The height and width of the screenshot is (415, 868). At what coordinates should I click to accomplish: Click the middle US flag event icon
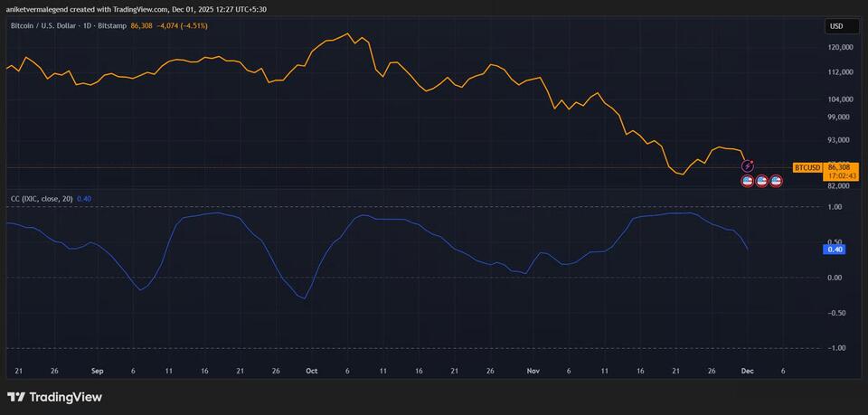(x=761, y=181)
